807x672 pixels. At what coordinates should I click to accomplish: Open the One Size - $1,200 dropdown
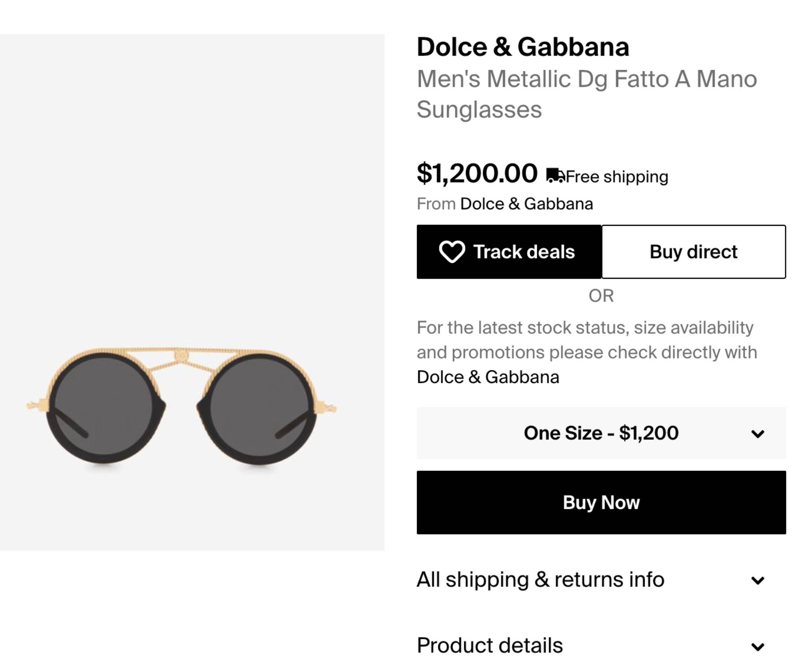602,433
